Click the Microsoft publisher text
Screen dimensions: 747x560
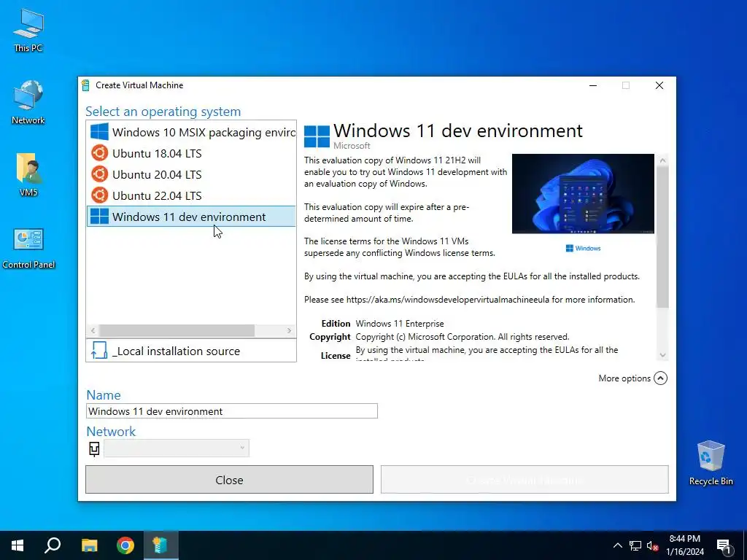352,146
